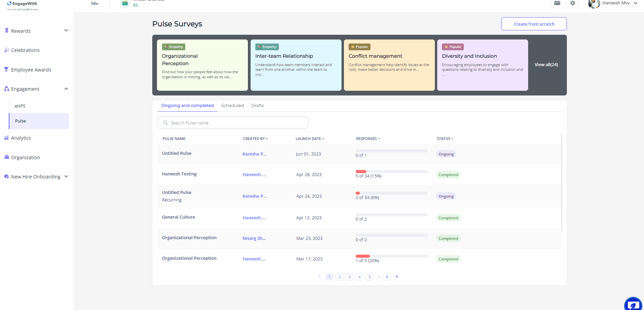Open settings gear icon
This screenshot has height=310, width=644.
coord(573,3)
